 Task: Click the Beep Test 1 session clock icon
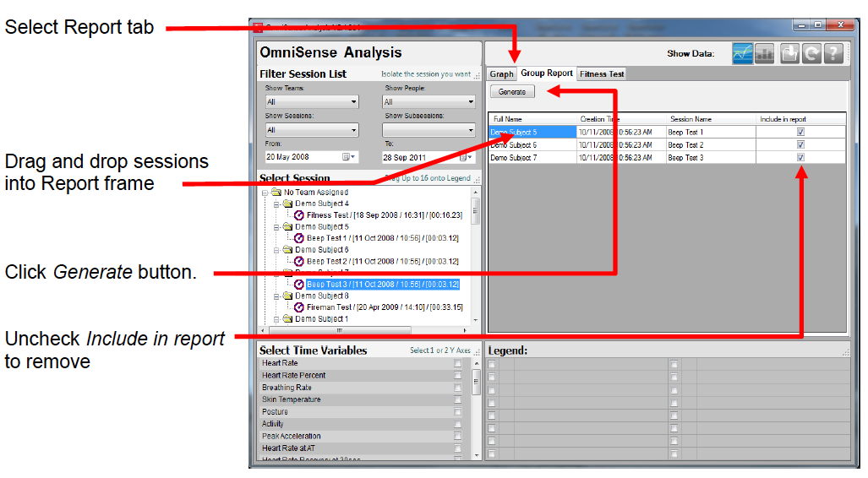[x=299, y=238]
